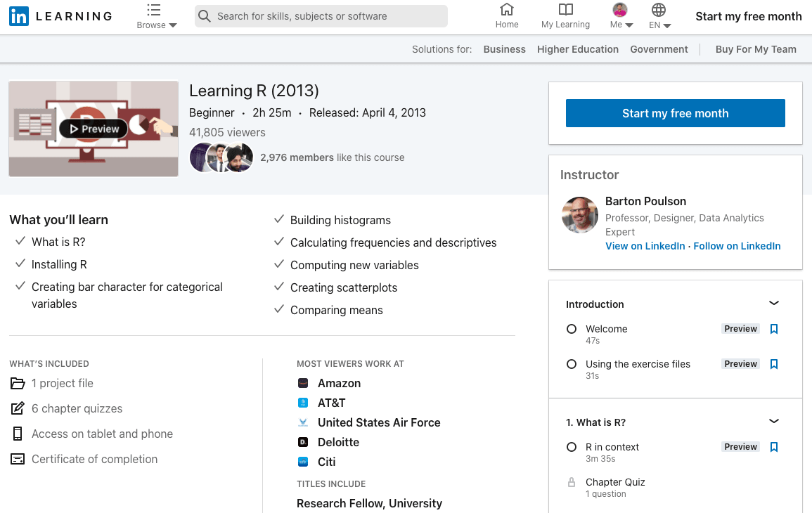Open Using the exercise files lesson
Screen dimensions: 812x513
coord(638,364)
